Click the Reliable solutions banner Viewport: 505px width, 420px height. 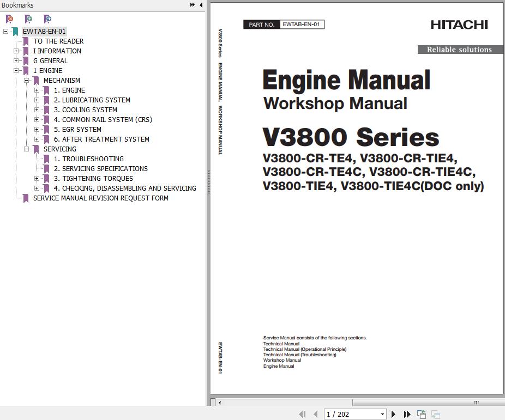point(460,50)
